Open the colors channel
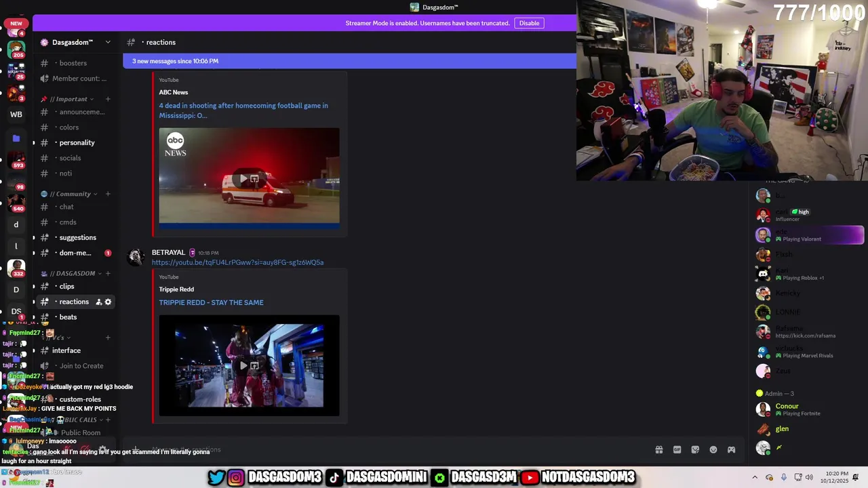 (75, 127)
